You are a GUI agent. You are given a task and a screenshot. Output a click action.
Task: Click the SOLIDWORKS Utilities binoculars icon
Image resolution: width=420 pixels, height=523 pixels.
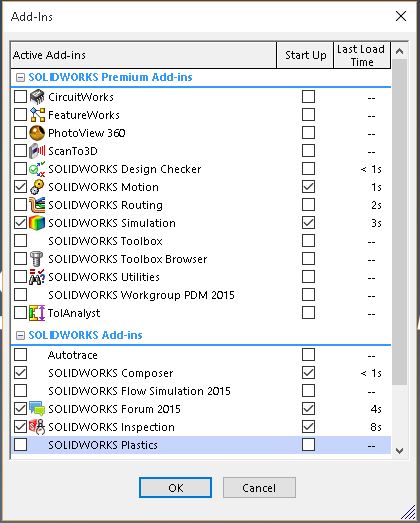click(37, 277)
